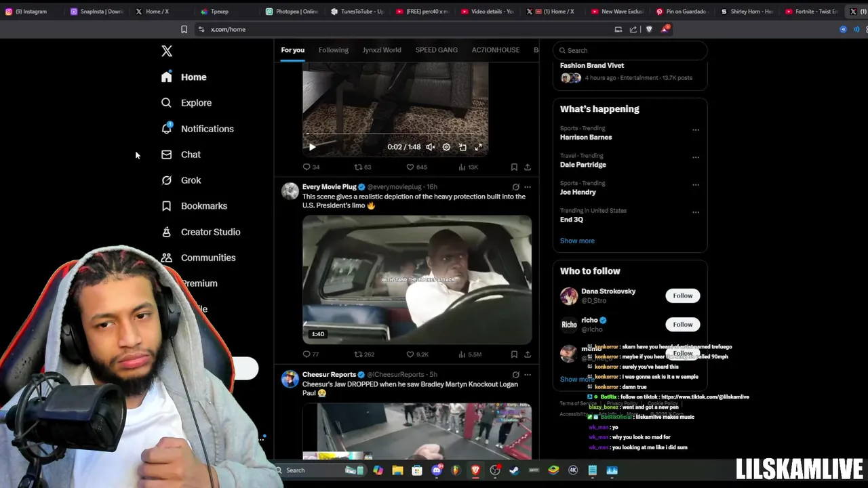Viewport: 868px width, 488px height.
Task: Open top video settings gear
Action: coord(446,147)
